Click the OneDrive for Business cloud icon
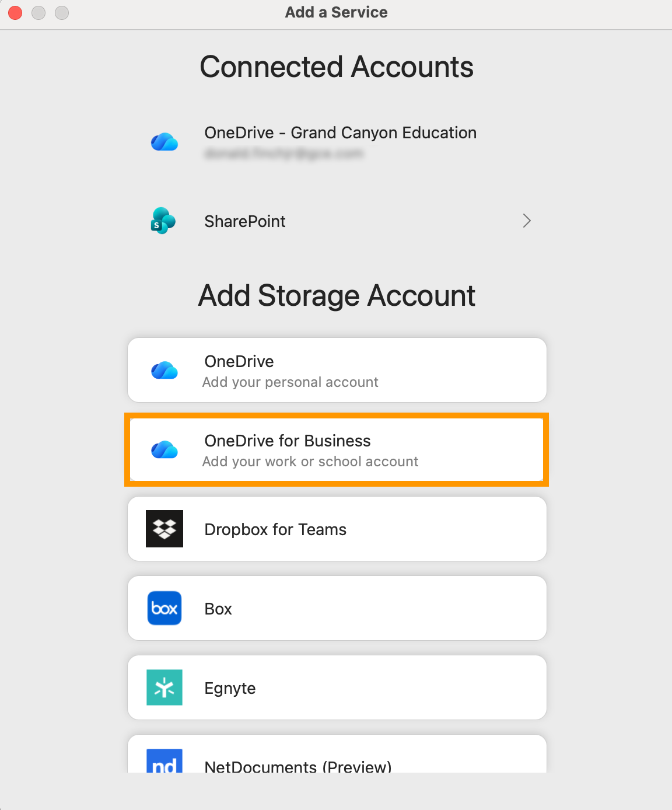This screenshot has width=672, height=810. tap(164, 450)
